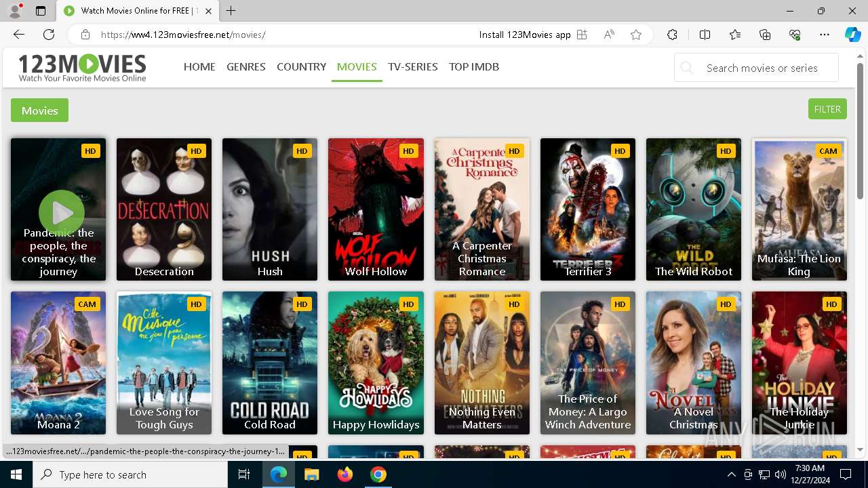Open A Carpenter Christmas Romance poster
Viewport: 868px width, 488px height.
coord(482,209)
